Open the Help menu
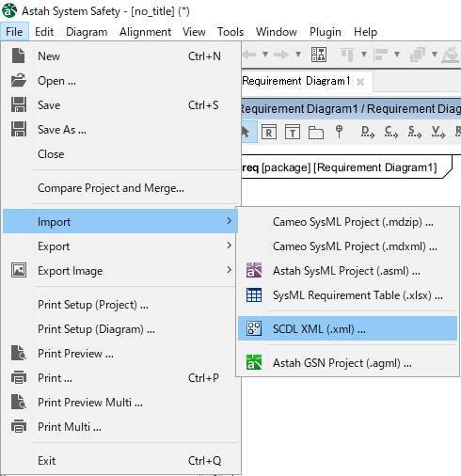The width and height of the screenshot is (461, 476). (x=365, y=32)
